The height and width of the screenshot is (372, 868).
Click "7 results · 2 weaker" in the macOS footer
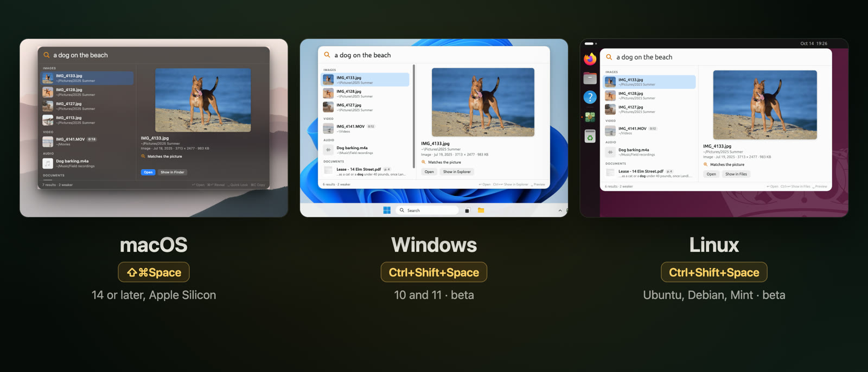pyautogui.click(x=58, y=185)
